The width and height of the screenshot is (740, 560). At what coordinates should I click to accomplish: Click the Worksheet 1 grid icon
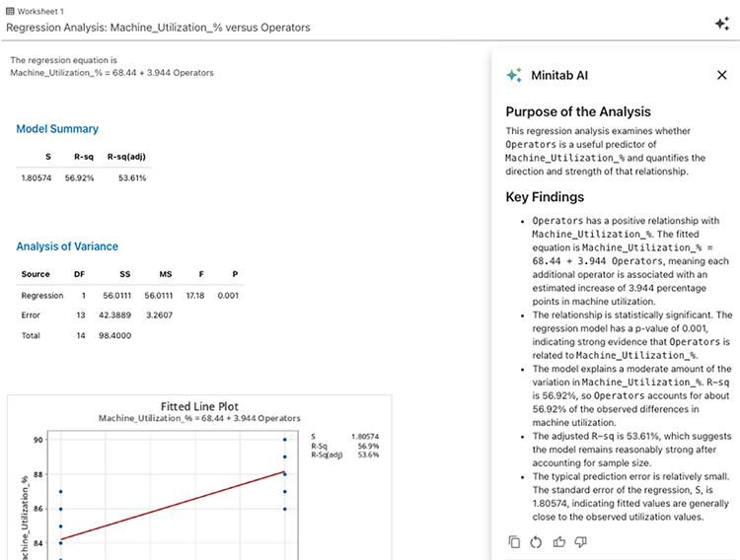click(x=10, y=11)
